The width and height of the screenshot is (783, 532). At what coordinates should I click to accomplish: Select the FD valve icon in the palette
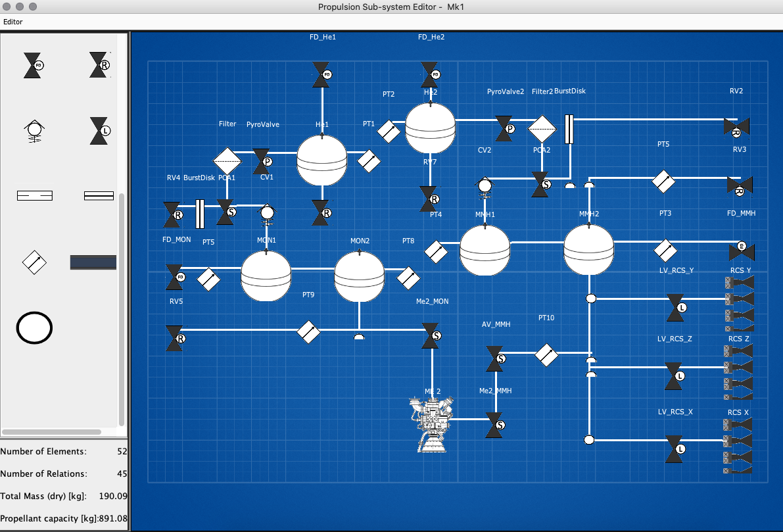(x=34, y=66)
